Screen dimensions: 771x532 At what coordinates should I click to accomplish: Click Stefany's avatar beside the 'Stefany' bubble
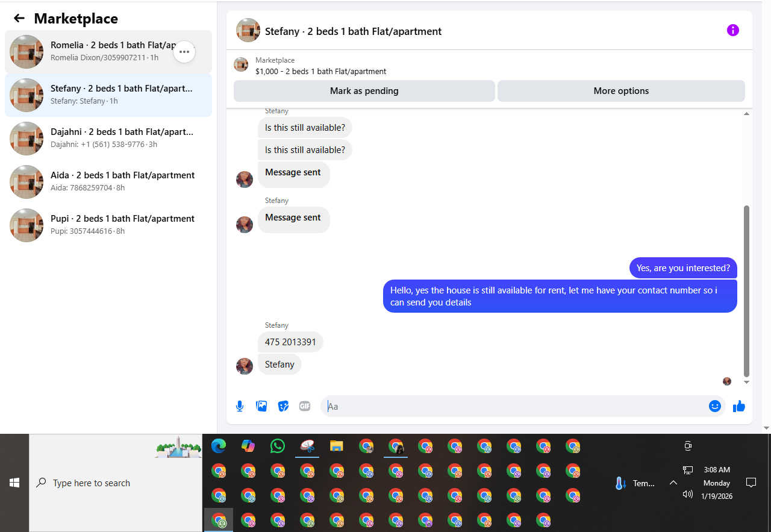tap(245, 366)
